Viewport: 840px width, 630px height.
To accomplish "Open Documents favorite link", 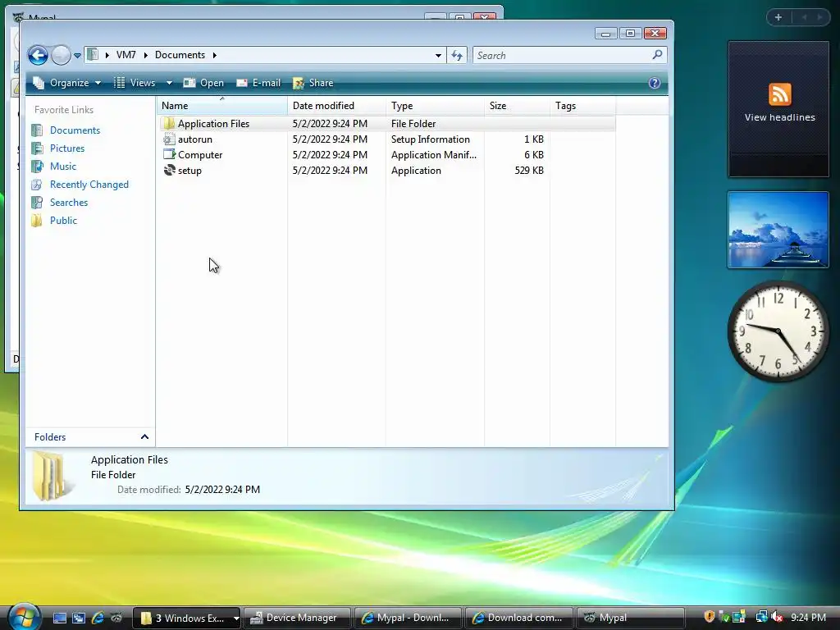I will click(75, 130).
